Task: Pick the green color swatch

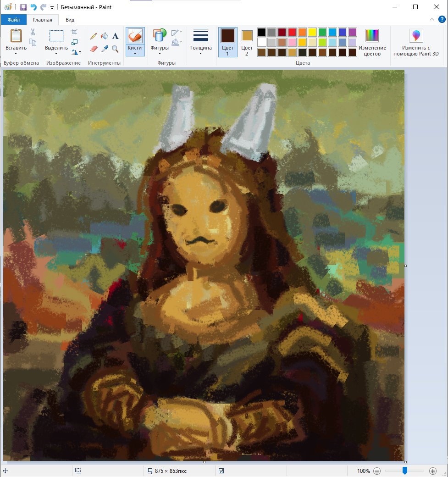Action: pyautogui.click(x=322, y=32)
